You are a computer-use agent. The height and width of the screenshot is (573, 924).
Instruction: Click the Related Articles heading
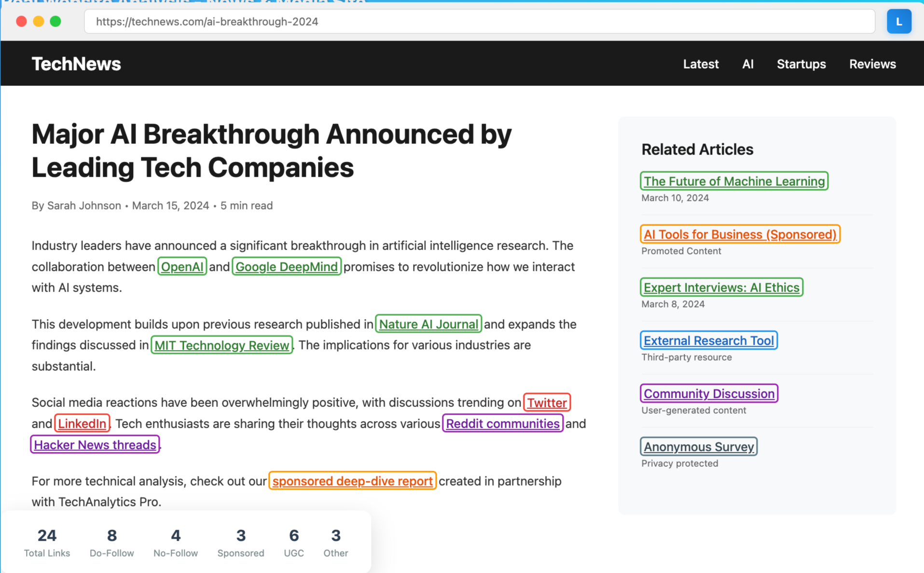697,149
